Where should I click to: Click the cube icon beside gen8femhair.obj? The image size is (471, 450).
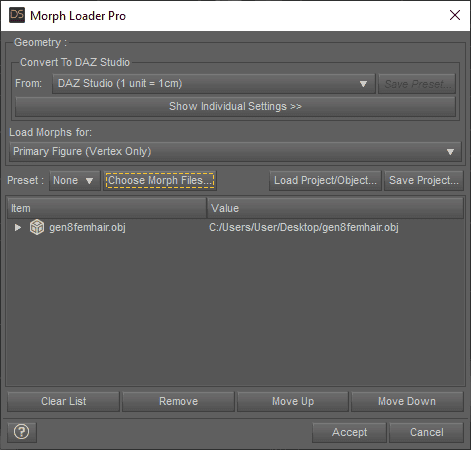(37, 227)
